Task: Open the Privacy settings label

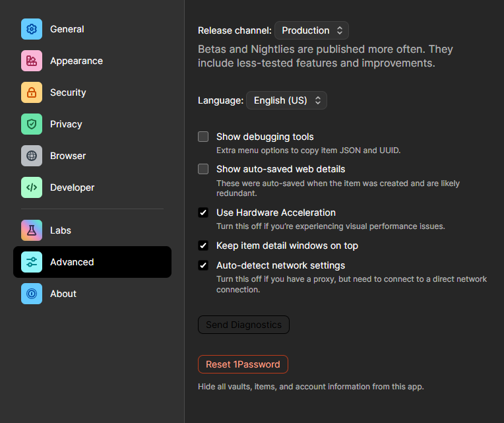Action: (x=66, y=124)
